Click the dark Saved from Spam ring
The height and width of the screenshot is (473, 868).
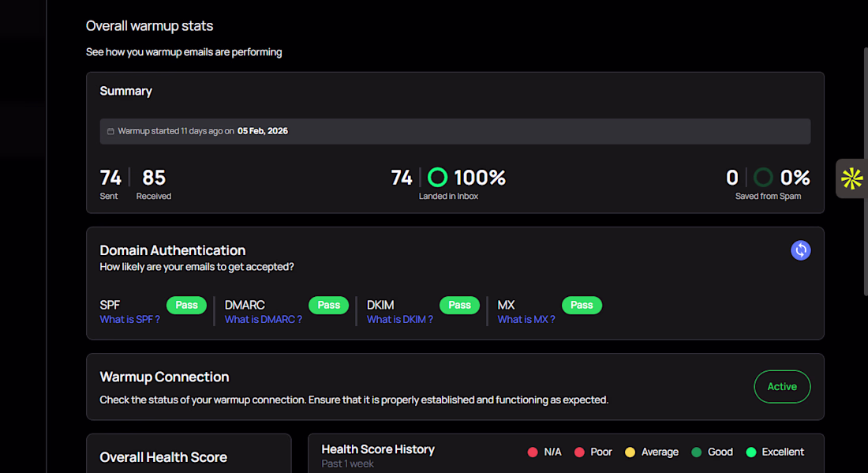(x=763, y=177)
